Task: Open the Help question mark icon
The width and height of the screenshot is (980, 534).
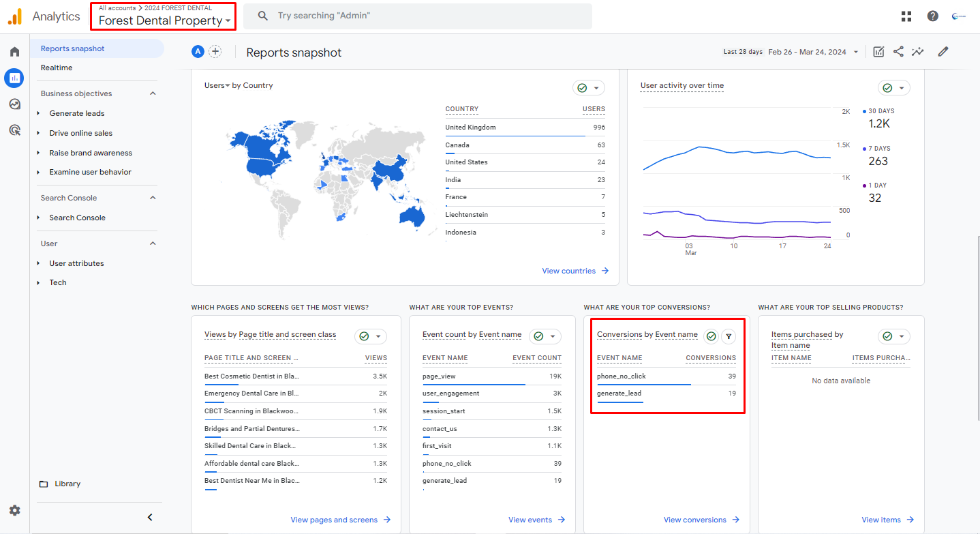Action: coord(932,16)
